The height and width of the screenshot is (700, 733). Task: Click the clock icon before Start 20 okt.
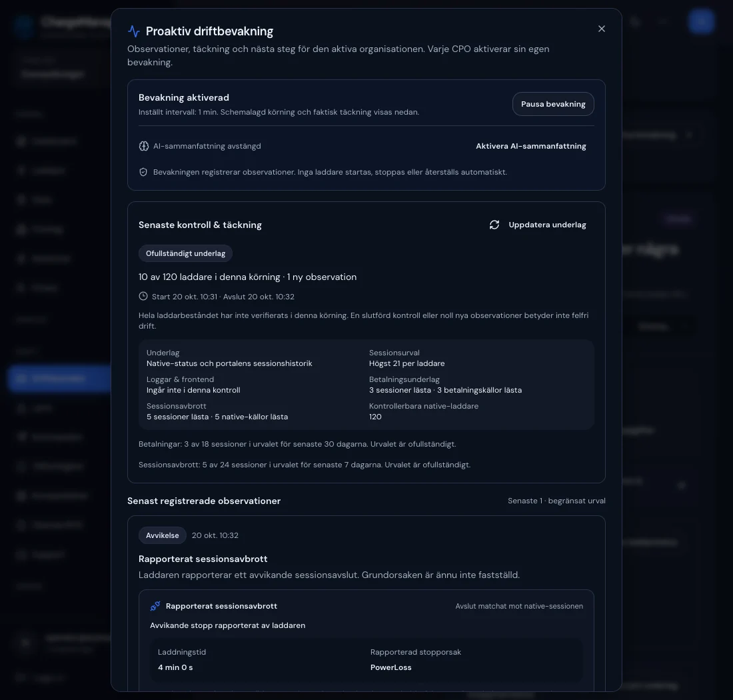pyautogui.click(x=143, y=297)
